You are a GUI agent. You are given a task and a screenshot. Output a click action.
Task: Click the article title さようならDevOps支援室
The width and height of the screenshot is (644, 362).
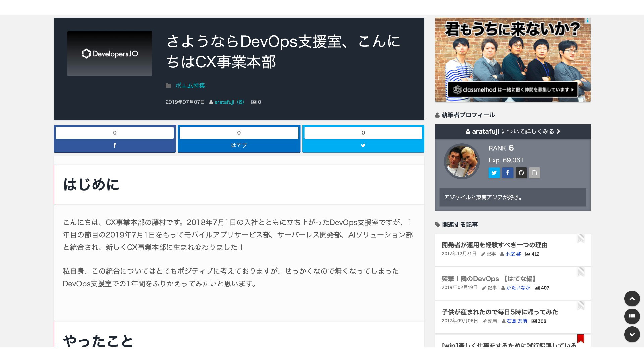tap(283, 52)
